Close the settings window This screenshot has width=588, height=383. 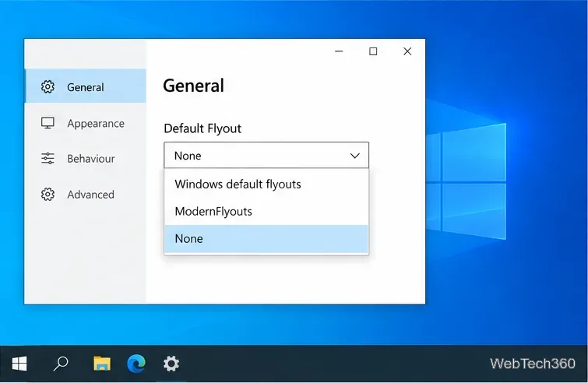(407, 51)
